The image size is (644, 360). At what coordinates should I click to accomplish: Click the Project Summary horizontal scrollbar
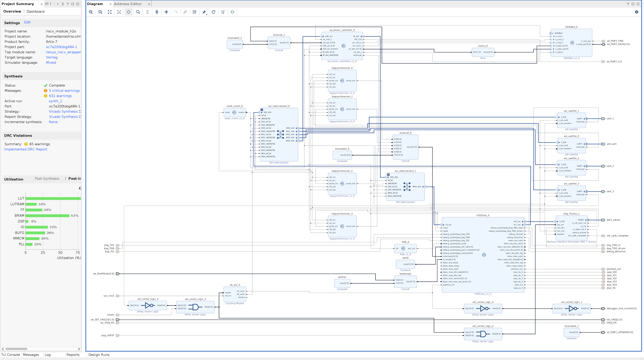(x=16, y=349)
